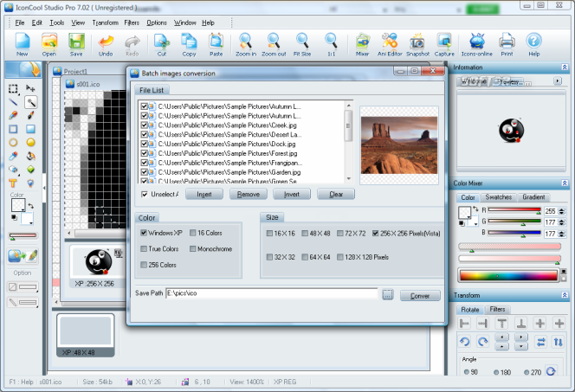Undo the last action
The height and width of the screenshot is (392, 575).
coord(106,44)
